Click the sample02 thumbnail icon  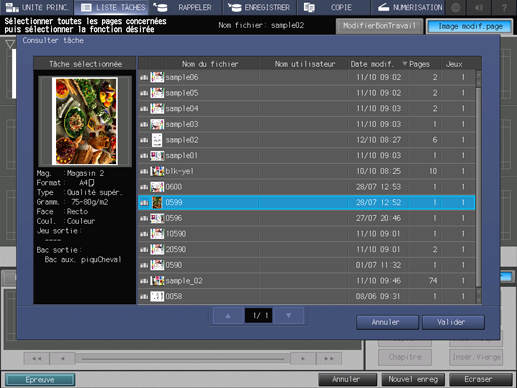click(x=157, y=140)
